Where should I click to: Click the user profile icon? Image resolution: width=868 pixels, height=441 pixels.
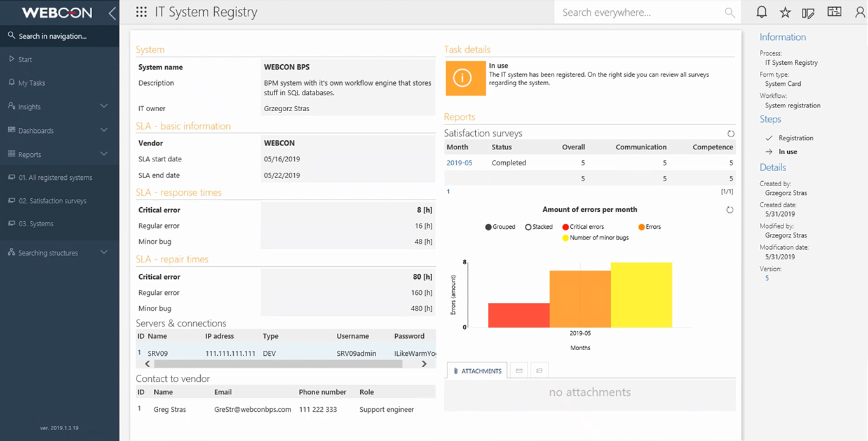(x=860, y=13)
